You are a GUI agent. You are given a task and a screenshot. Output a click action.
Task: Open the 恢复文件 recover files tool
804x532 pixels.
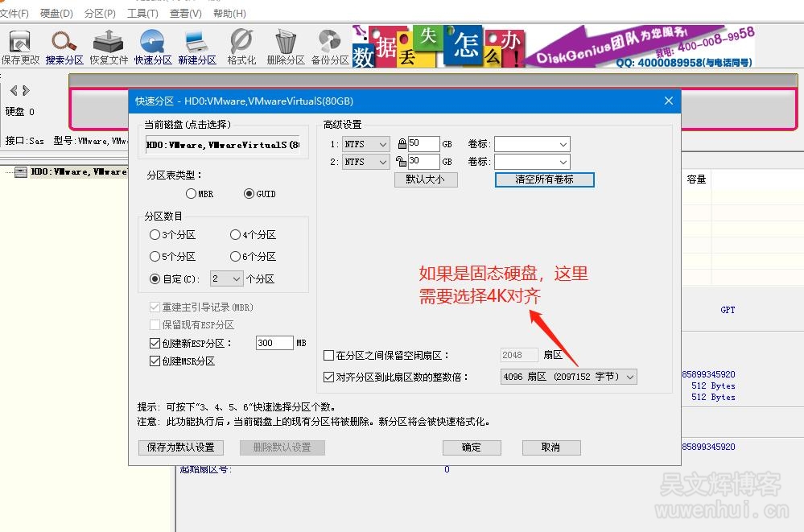pos(109,47)
